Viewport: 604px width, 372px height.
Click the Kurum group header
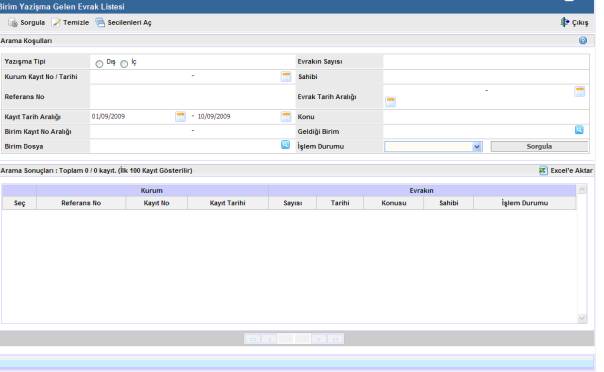152,191
